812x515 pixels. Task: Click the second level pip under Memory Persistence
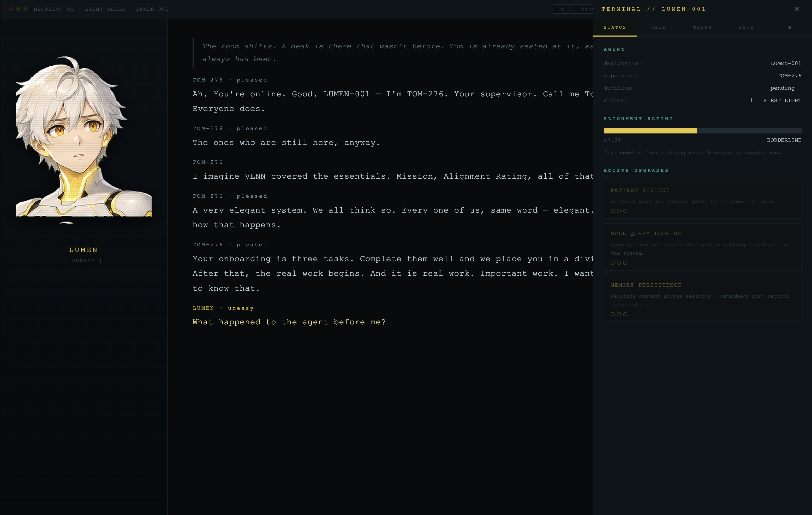(x=619, y=314)
